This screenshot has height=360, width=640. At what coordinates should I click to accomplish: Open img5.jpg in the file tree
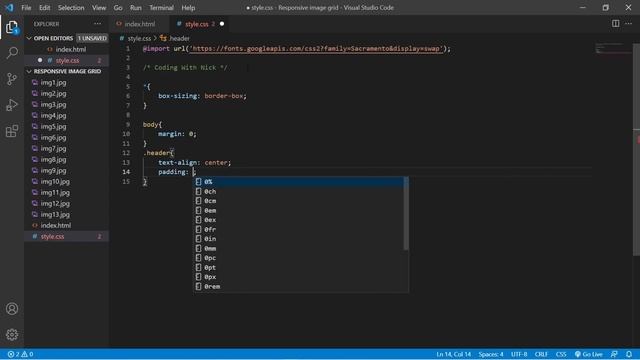tap(67, 127)
